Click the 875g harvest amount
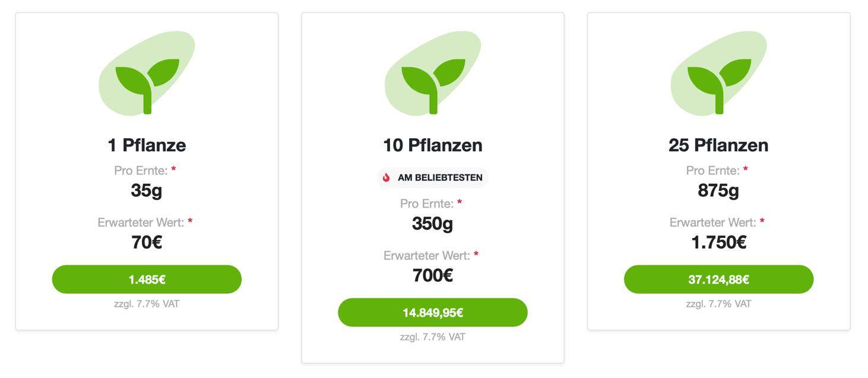Viewport: 868px width, 378px height. coord(718,190)
